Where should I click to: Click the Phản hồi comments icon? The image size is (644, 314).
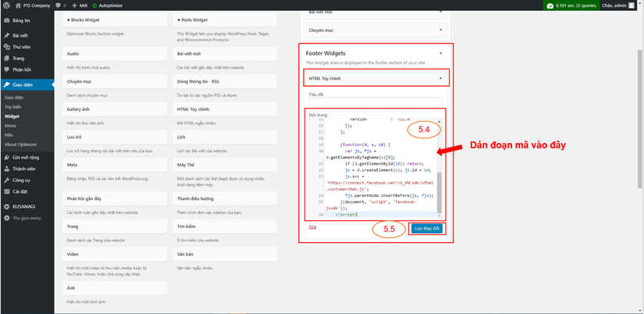coord(6,70)
